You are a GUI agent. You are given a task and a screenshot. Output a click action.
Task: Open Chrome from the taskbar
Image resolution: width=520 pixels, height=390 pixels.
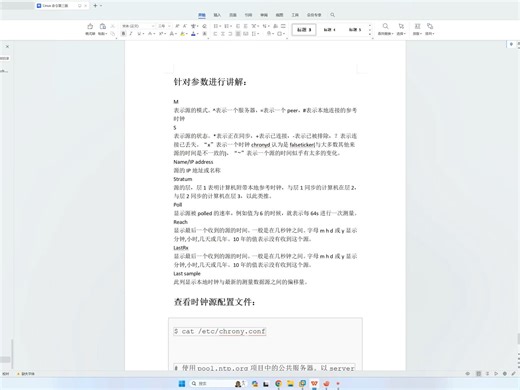[x=279, y=384]
